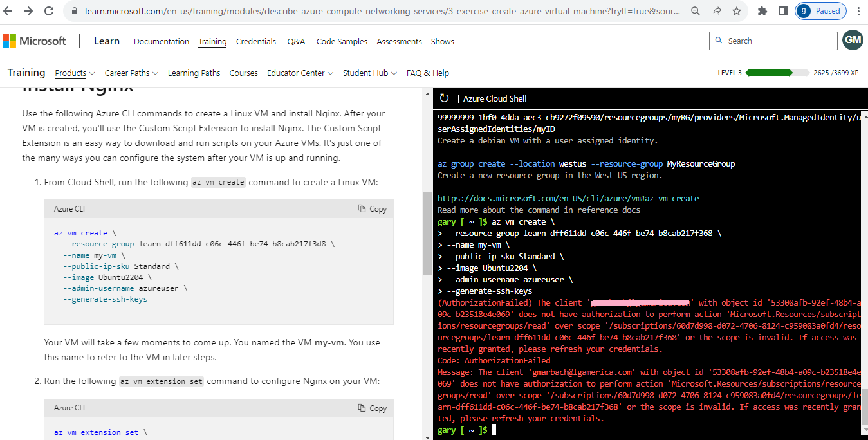
Task: Click the 'az group create' terminal line
Action: click(586, 164)
